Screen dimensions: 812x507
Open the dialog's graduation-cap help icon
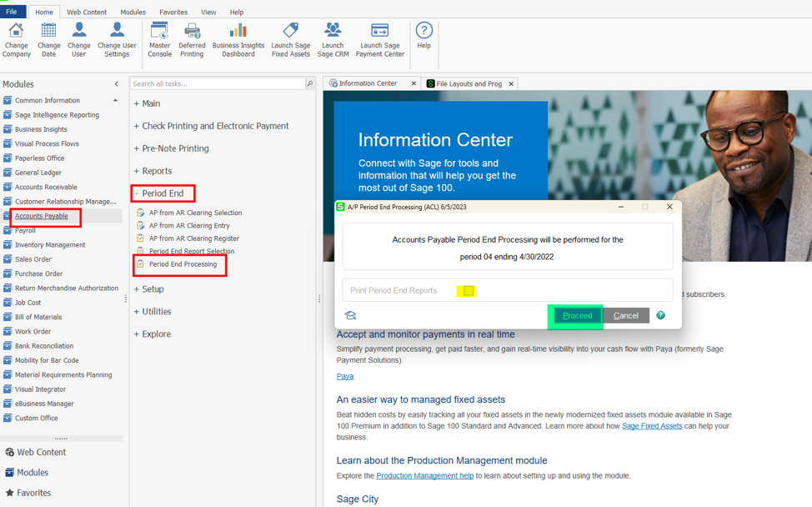pyautogui.click(x=351, y=315)
